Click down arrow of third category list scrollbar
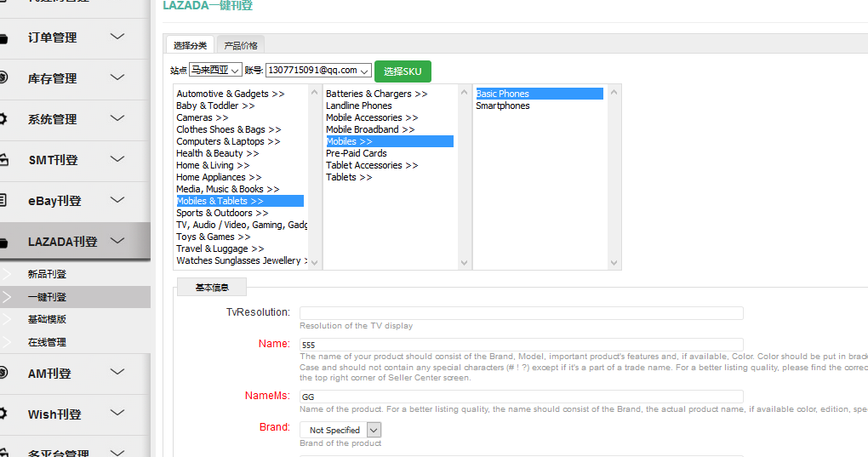This screenshot has height=457, width=868. [x=614, y=263]
